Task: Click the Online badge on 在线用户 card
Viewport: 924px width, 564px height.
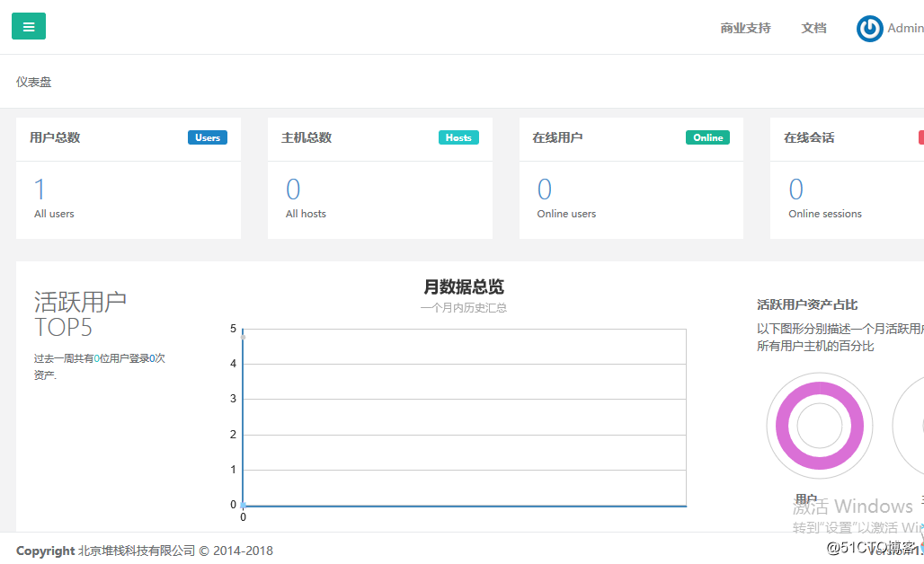Action: pos(707,137)
